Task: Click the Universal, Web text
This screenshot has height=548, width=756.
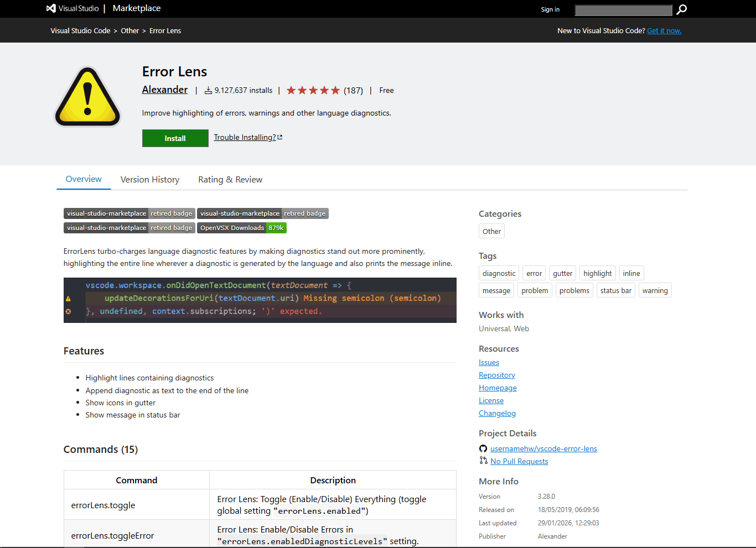Action: 504,328
